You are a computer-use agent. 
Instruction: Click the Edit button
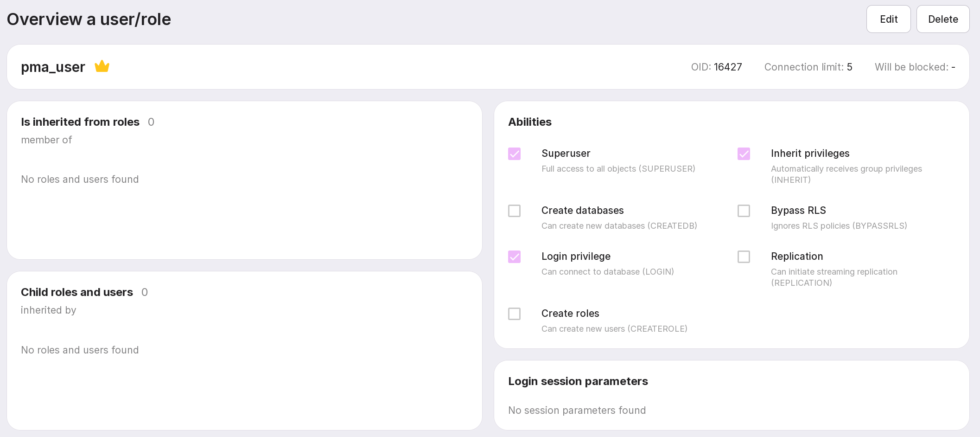[888, 19]
